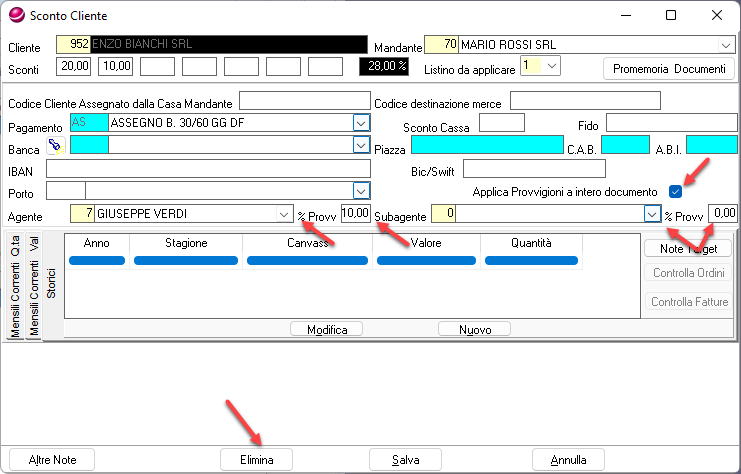This screenshot has height=474, width=741.
Task: Click the Sconto Cassa input field
Action: [x=502, y=123]
